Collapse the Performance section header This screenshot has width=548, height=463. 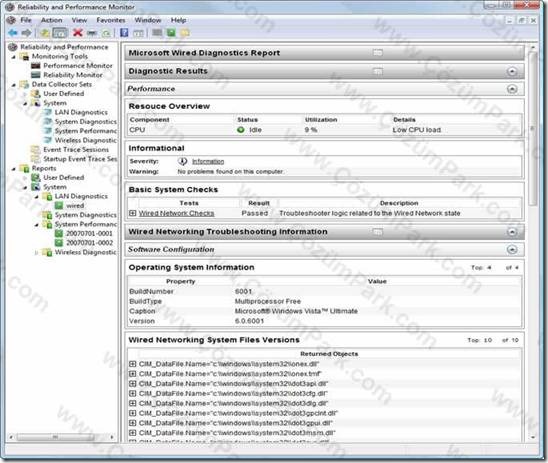(512, 89)
